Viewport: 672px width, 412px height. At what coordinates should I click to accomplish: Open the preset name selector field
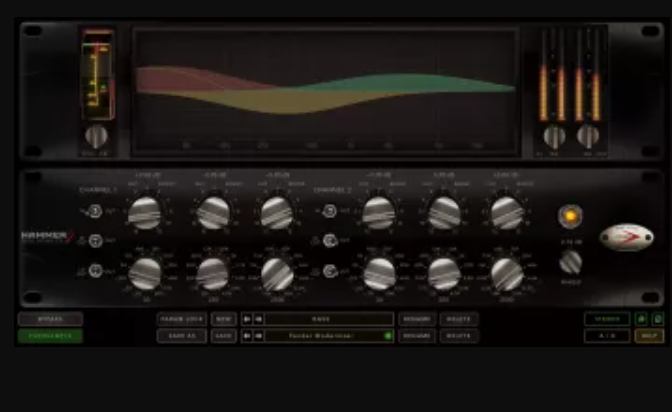pos(329,336)
